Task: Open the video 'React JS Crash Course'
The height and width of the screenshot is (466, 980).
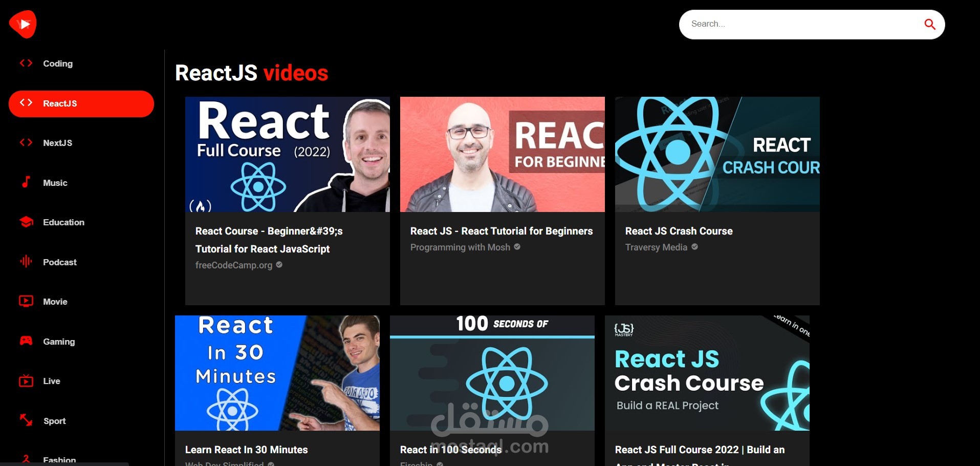Action: click(x=679, y=231)
